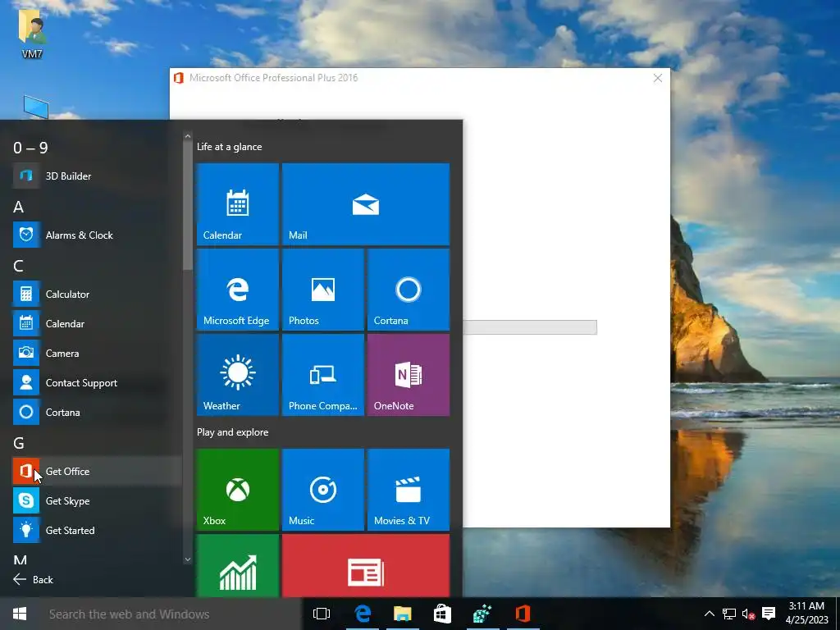Click the 'Search the web and Windows' box
Viewport: 840px width, 630px height.
[x=171, y=614]
